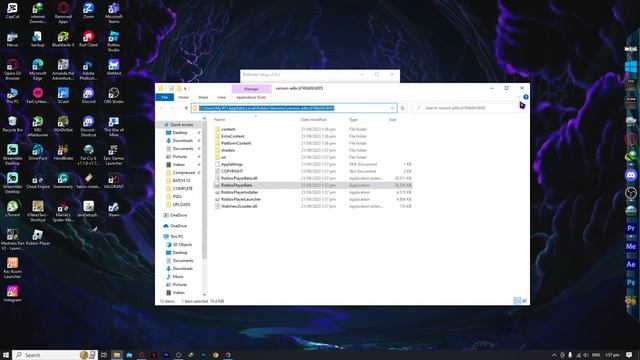Image resolution: width=640 pixels, height=360 pixels.
Task: Open the Application Tools tab
Action: [x=251, y=97]
